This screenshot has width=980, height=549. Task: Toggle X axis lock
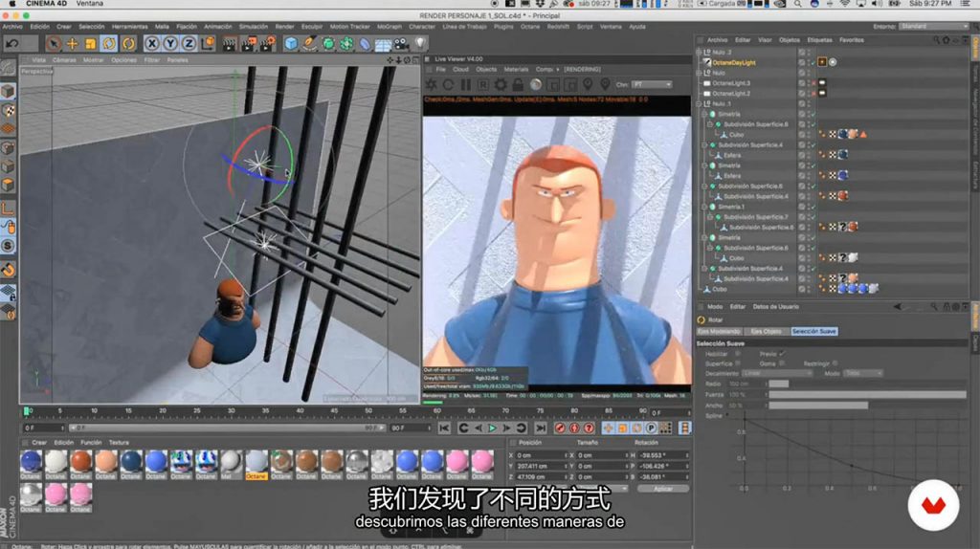coord(152,43)
